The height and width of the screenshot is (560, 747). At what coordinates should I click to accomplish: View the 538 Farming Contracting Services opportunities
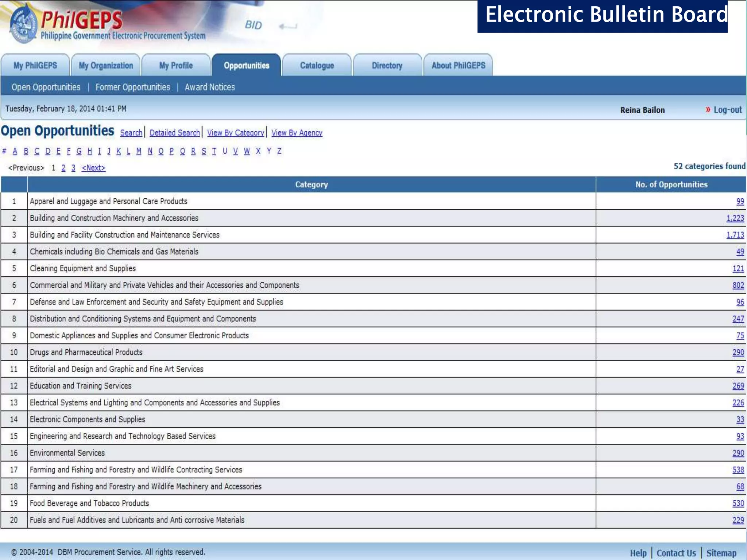(x=738, y=470)
